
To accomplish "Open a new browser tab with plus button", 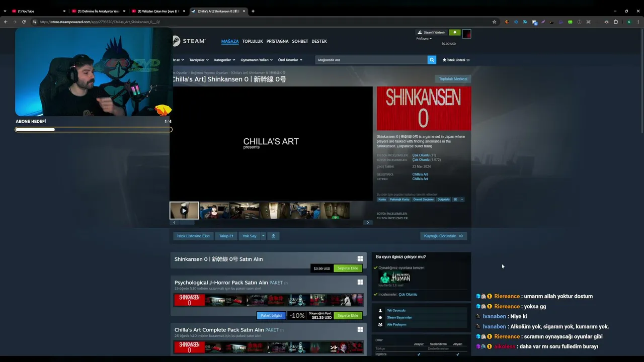I will [x=253, y=11].
